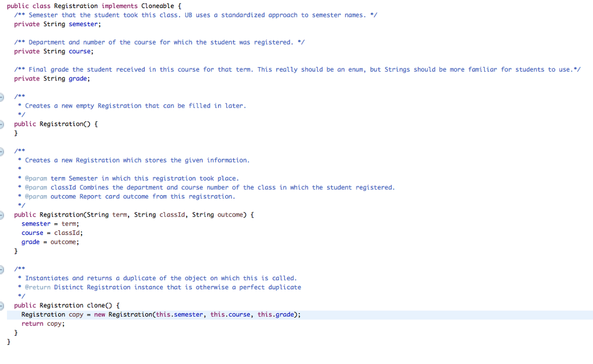Collapse the clone() method body
The image size is (593, 364).
pyautogui.click(x=2, y=305)
